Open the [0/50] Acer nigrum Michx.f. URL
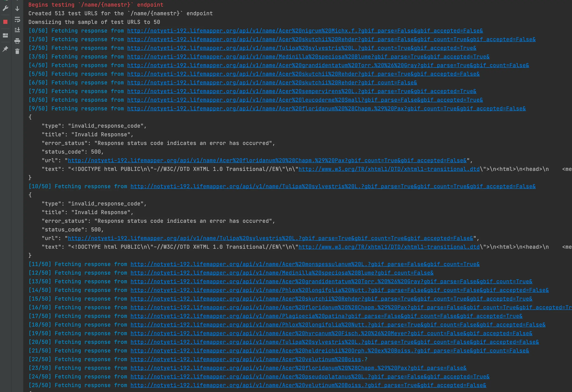 [x=305, y=31]
